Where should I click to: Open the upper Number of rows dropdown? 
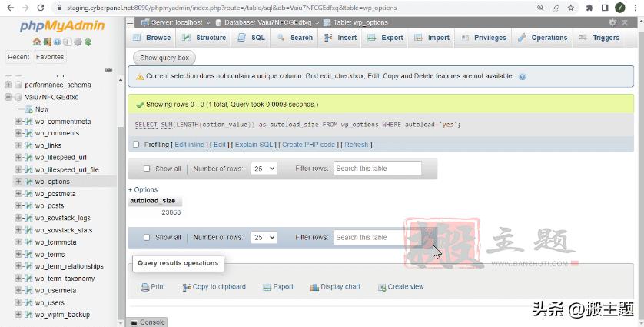(264, 169)
